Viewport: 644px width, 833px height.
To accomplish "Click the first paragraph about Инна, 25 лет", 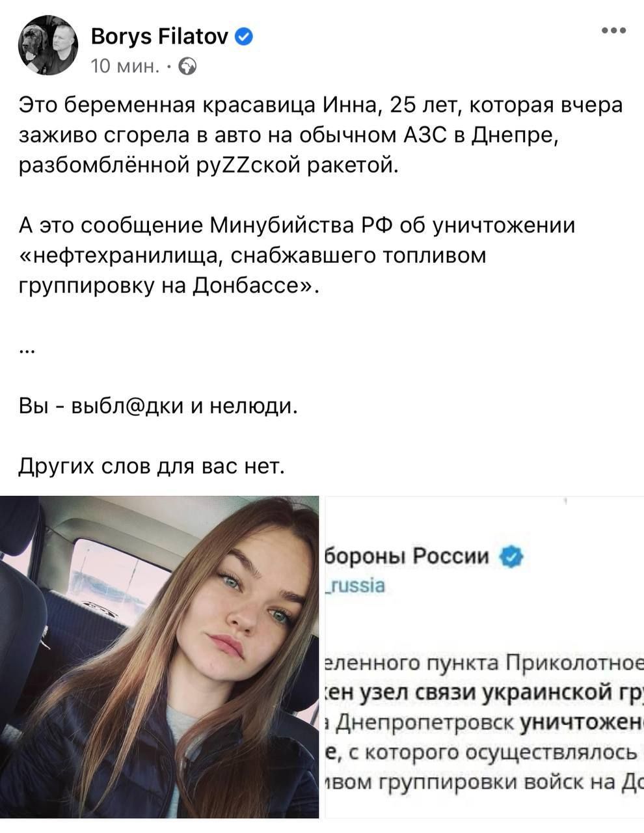I will (321, 135).
